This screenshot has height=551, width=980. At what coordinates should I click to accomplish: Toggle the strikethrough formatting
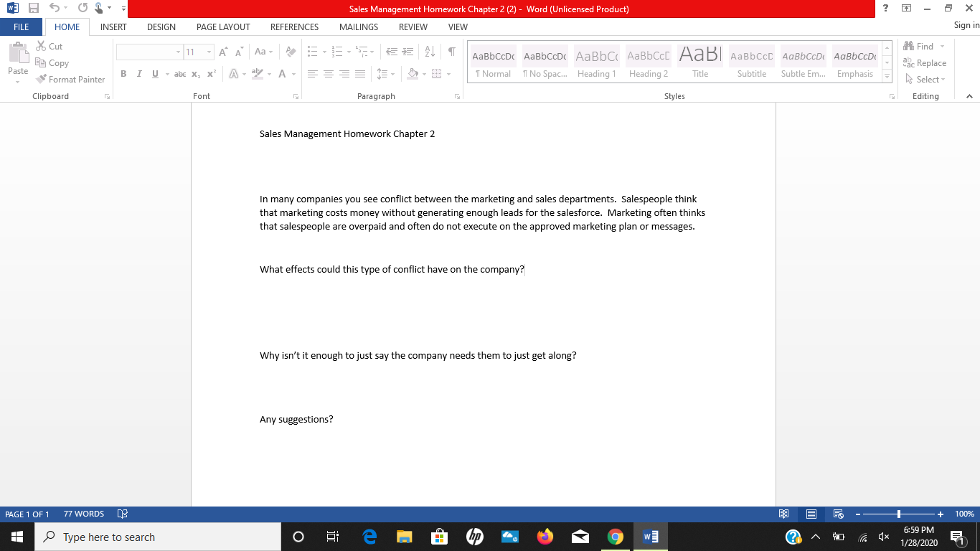[x=179, y=74]
